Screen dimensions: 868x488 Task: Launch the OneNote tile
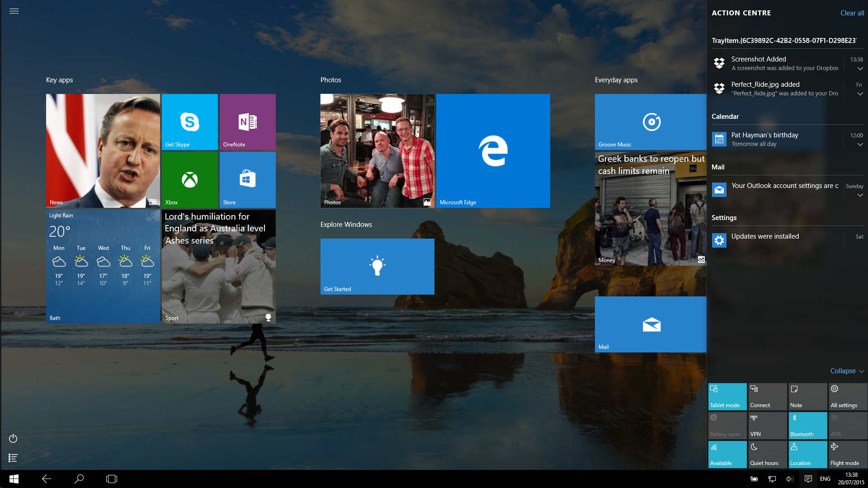[248, 122]
